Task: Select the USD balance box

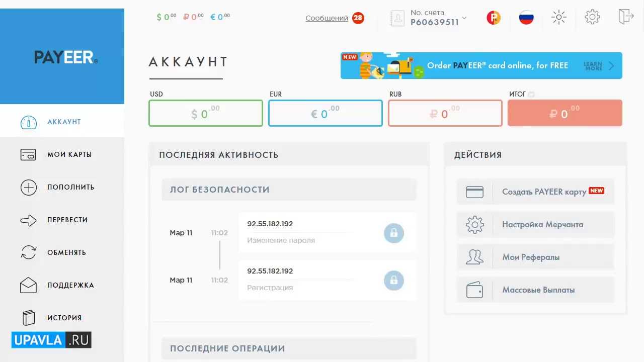Action: pyautogui.click(x=206, y=113)
